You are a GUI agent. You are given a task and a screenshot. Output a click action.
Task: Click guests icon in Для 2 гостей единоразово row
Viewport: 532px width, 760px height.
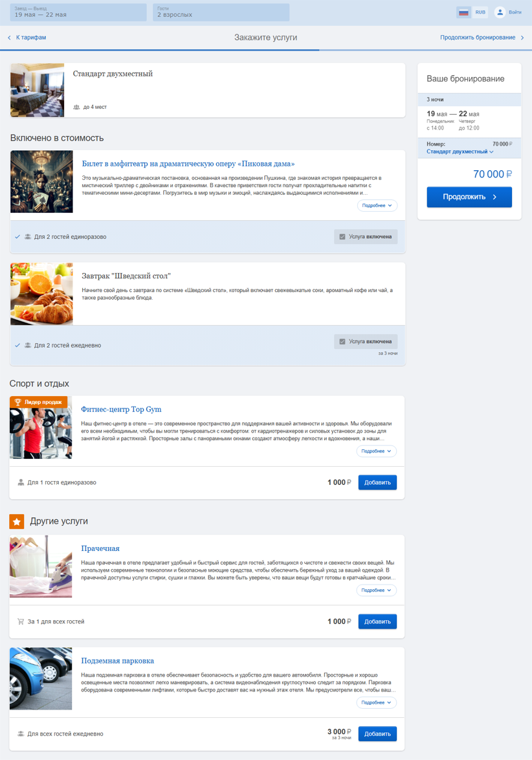point(28,237)
